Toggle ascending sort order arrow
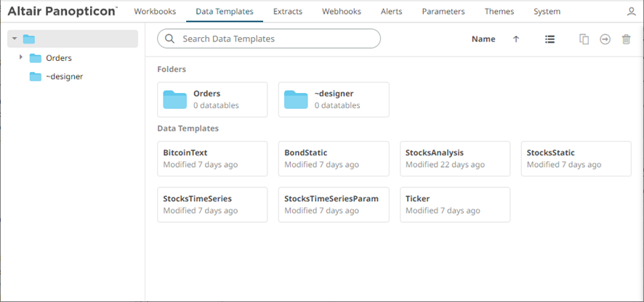Image resolution: width=644 pixels, height=302 pixels. (x=516, y=39)
